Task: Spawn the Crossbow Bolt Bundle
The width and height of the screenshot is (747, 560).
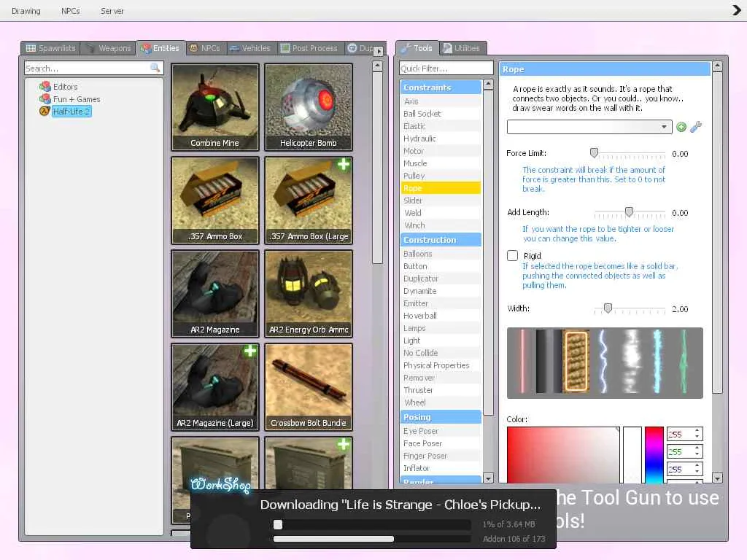Action: [x=309, y=387]
